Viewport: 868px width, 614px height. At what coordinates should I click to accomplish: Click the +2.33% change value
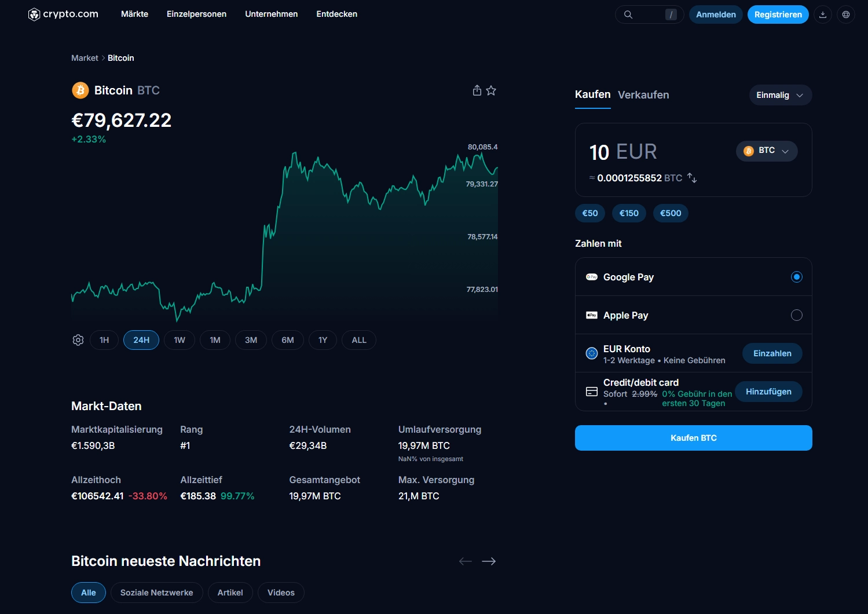[x=89, y=139]
